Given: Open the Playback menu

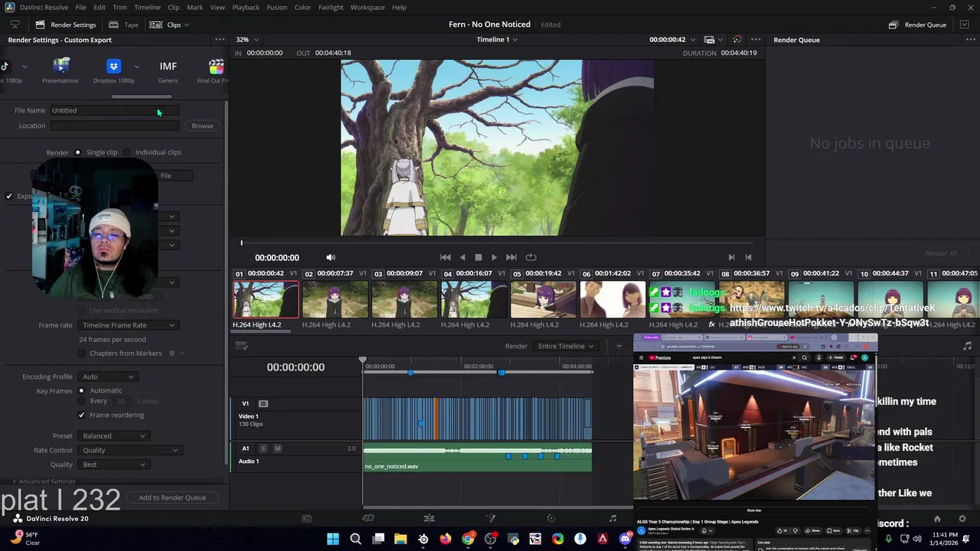Looking at the screenshot, I should [246, 7].
